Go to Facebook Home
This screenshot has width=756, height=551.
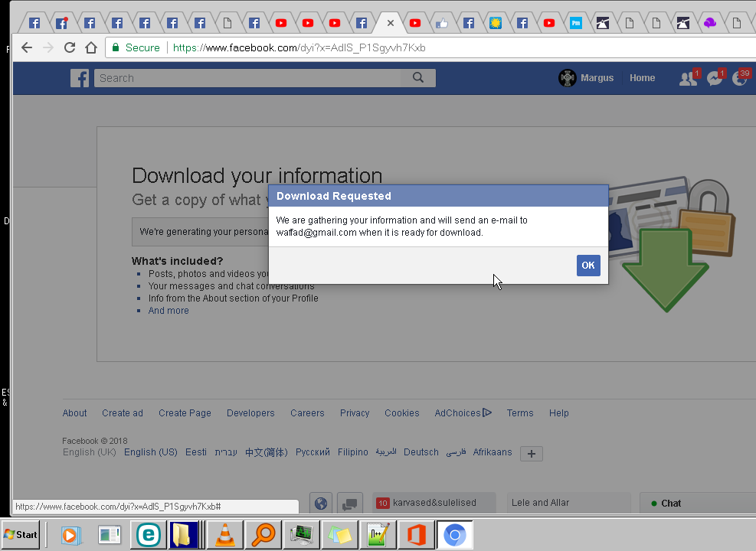pyautogui.click(x=642, y=78)
